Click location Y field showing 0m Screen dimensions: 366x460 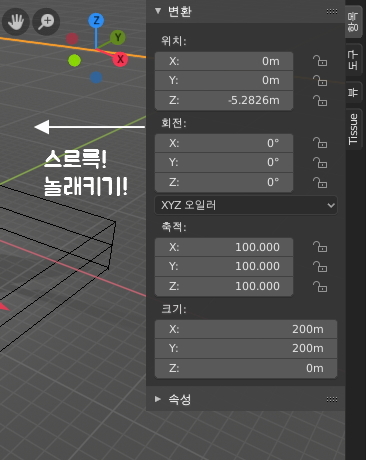[x=224, y=80]
